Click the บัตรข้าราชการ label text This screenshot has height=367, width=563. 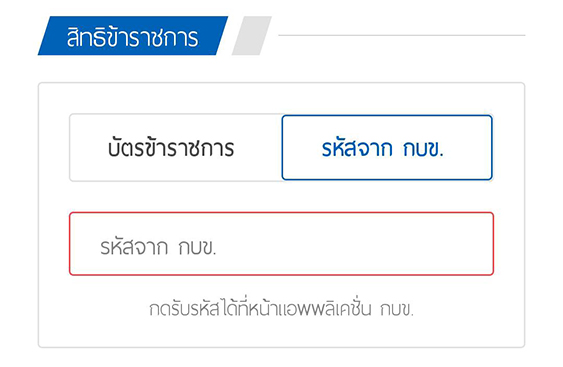click(x=171, y=148)
